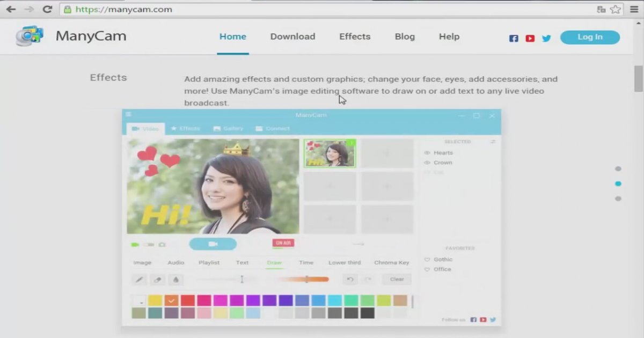Click the translate icon in the address bar
This screenshot has width=644, height=338.
[601, 9]
